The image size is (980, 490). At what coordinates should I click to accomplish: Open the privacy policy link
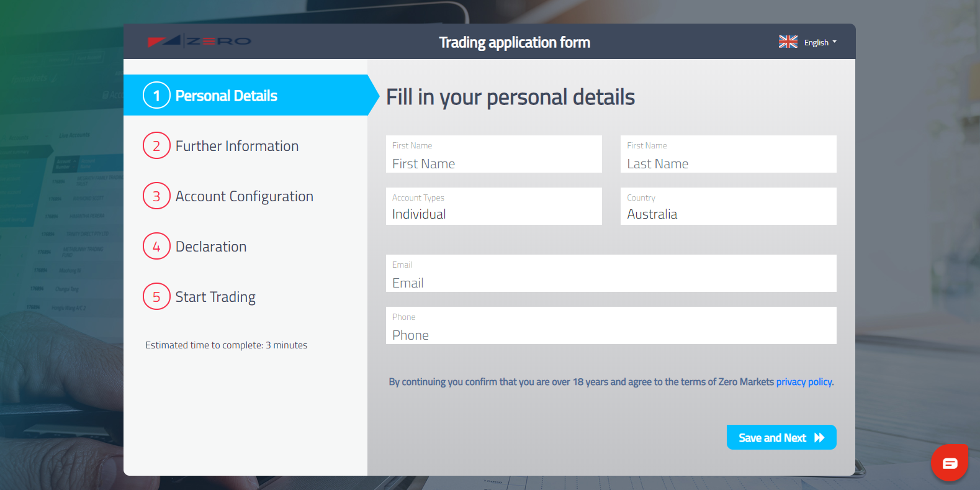point(804,381)
